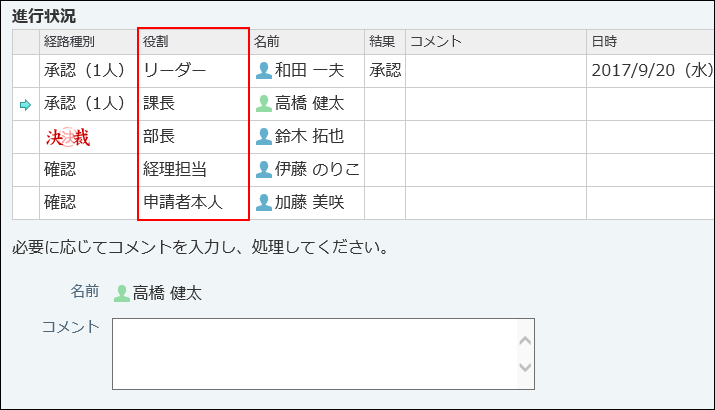Click 高橋 健太 name below the table
Image resolution: width=715 pixels, height=410 pixels.
coord(167,294)
